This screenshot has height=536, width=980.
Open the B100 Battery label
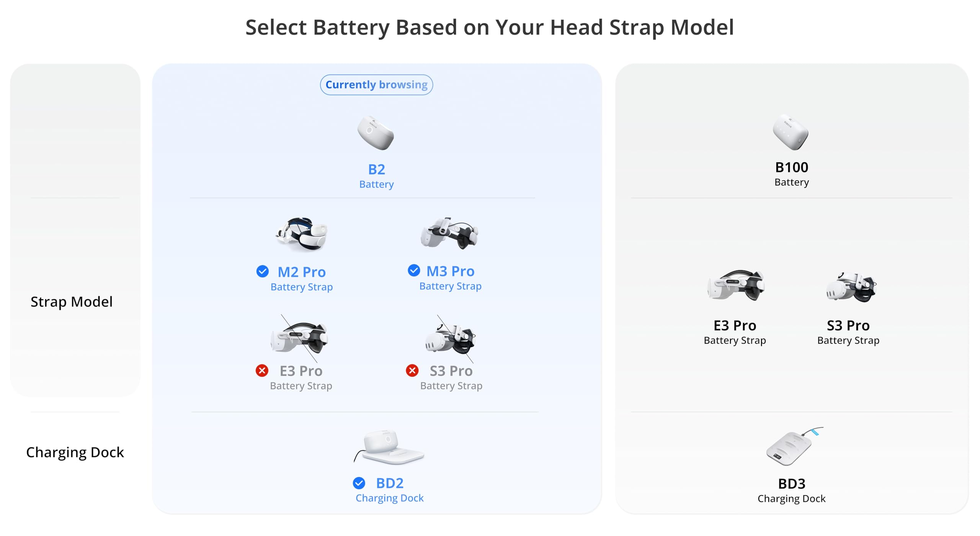coord(792,174)
